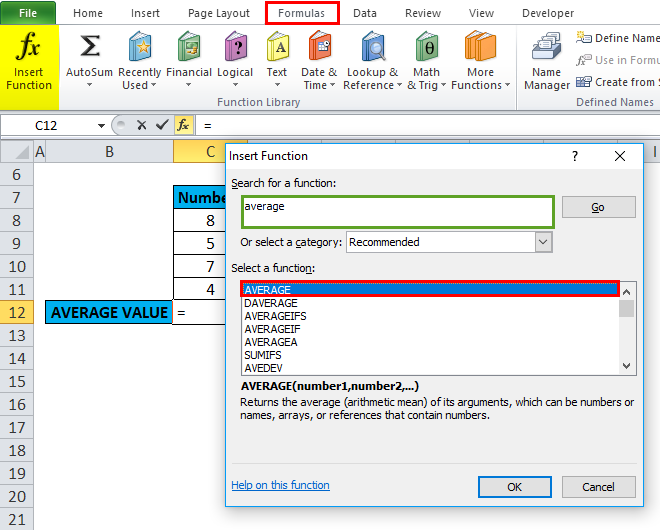Click the cell containing 5
This screenshot has height=530, width=660.
coord(200,243)
